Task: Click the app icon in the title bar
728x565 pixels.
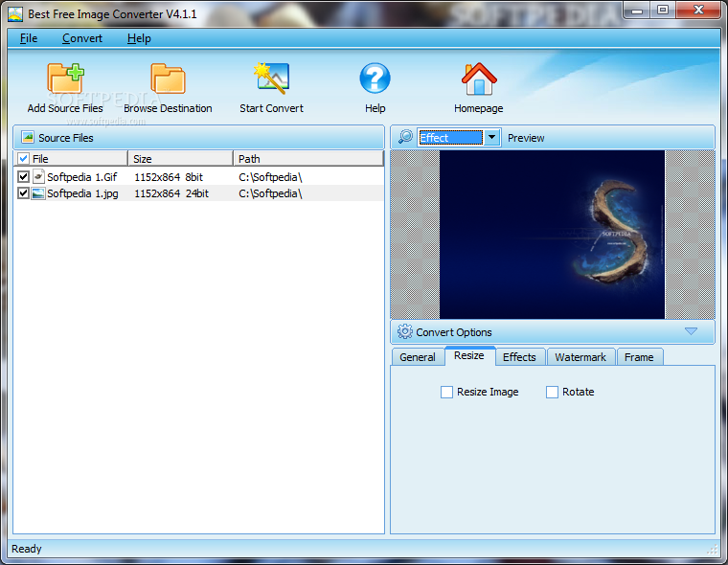Action: coord(15,14)
